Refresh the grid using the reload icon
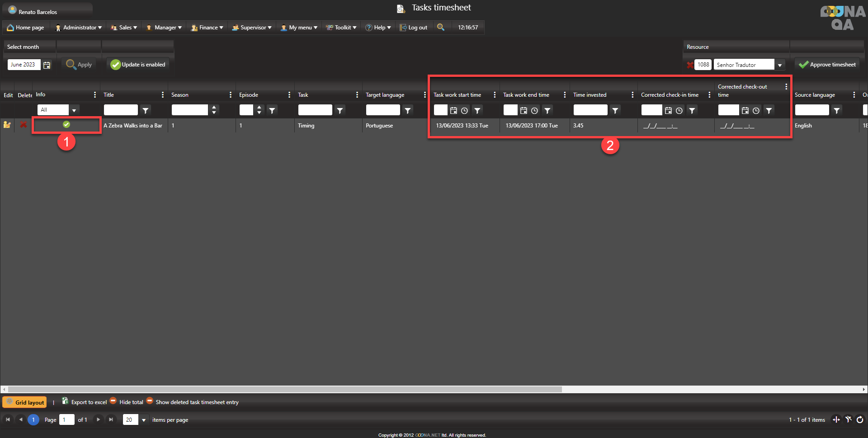Viewport: 868px width, 438px height. (x=859, y=420)
